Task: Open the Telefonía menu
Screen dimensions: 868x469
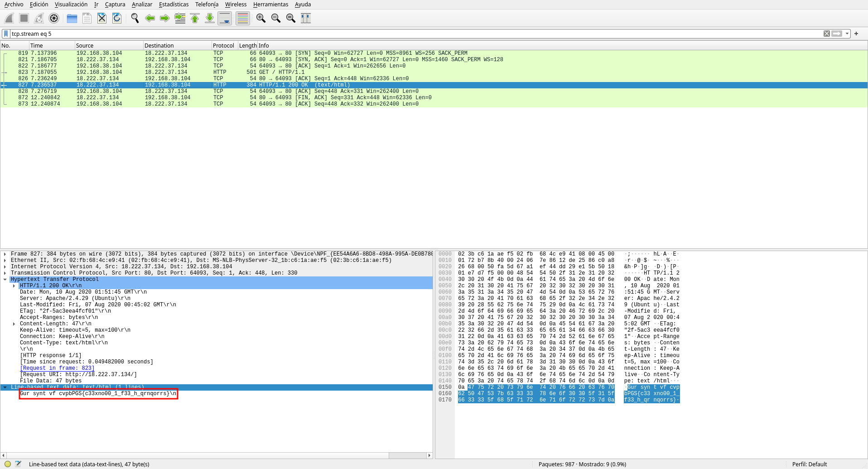Action: (x=207, y=4)
